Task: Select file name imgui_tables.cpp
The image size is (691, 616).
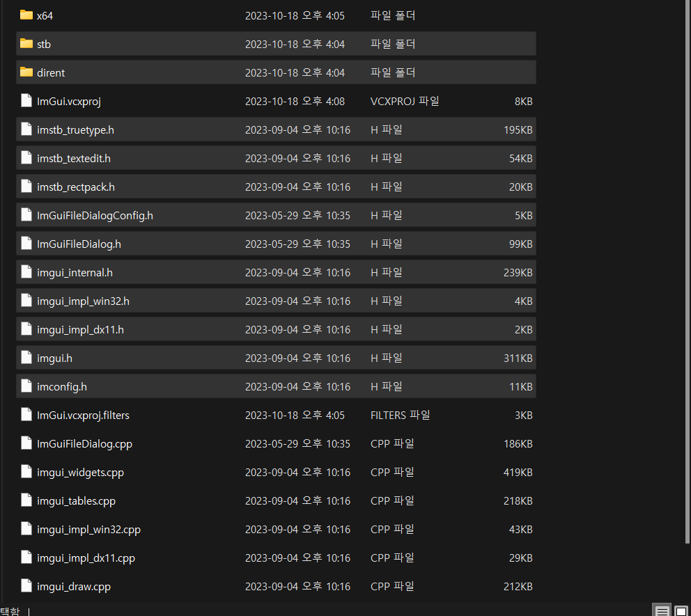Action: [x=76, y=501]
